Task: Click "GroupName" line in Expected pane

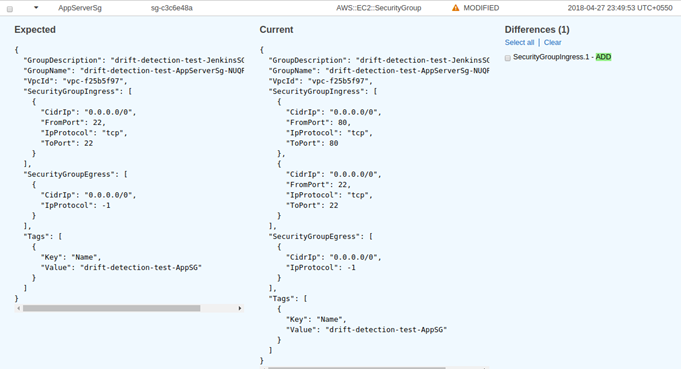Action: [x=133, y=70]
